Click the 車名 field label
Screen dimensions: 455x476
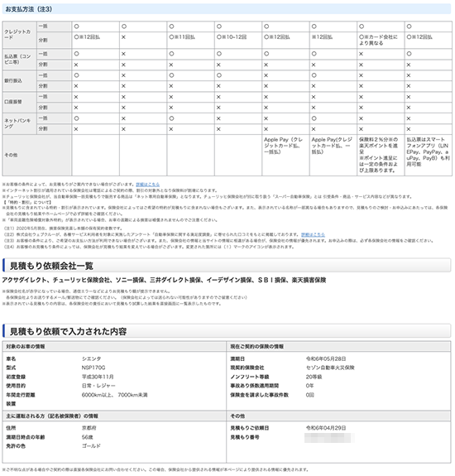[x=11, y=358]
